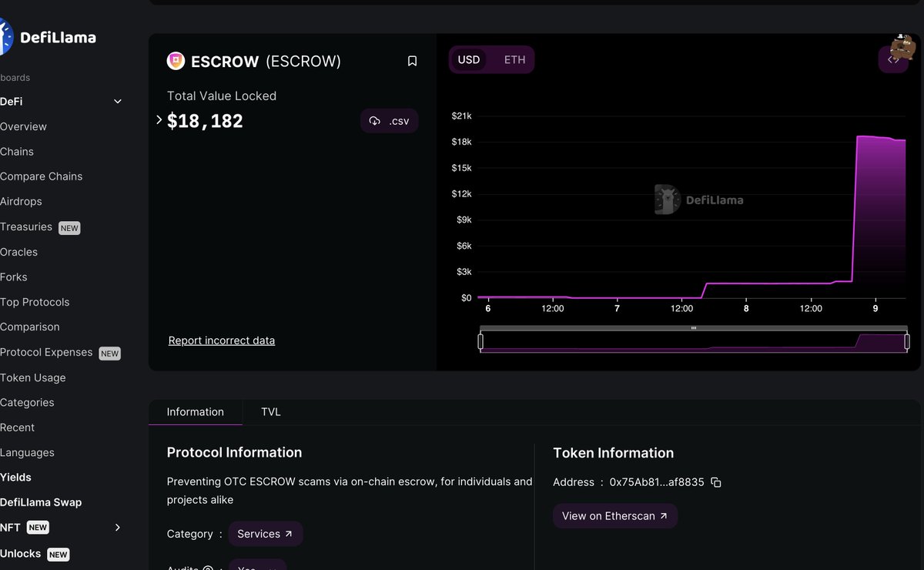Click View on Etherscan button
This screenshot has height=570, width=924.
614,516
